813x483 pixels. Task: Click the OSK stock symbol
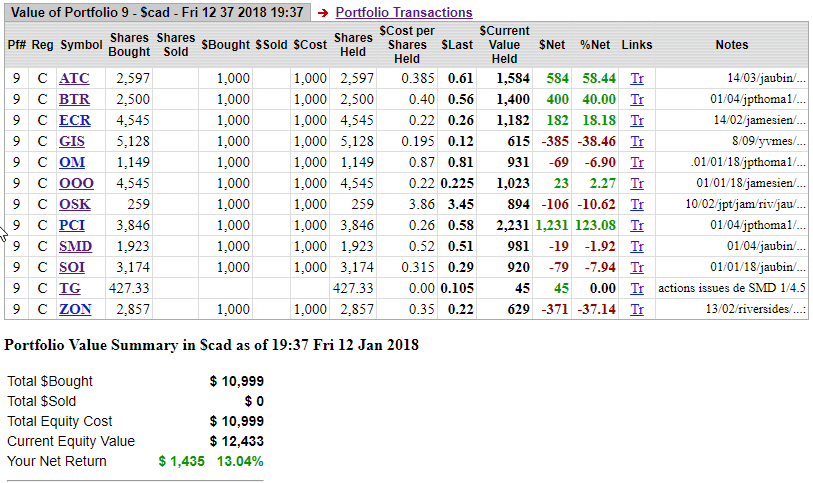[75, 204]
